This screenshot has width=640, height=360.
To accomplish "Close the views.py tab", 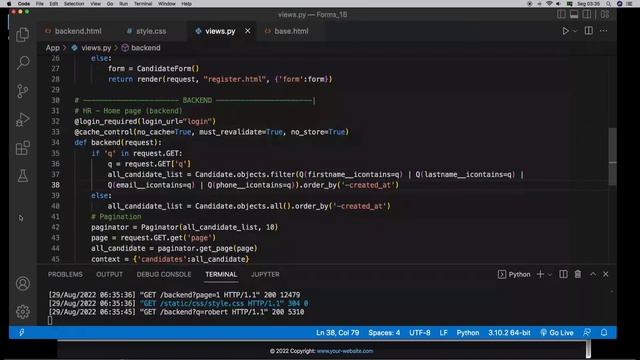I will coord(247,31).
